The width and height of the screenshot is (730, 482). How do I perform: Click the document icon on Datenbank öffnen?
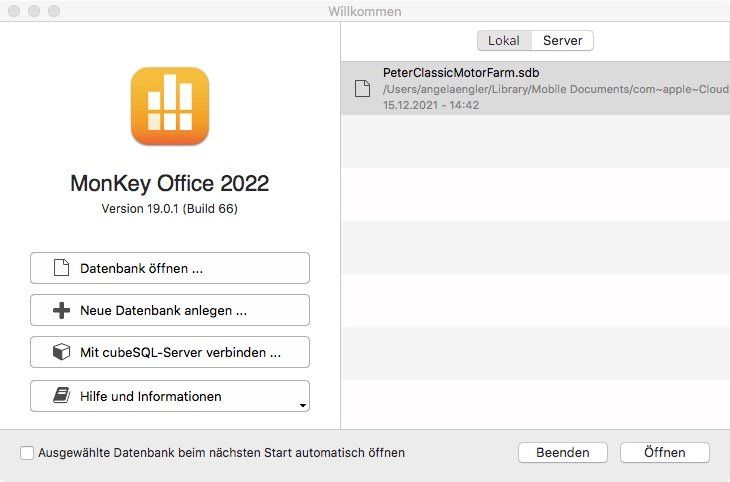[61, 268]
